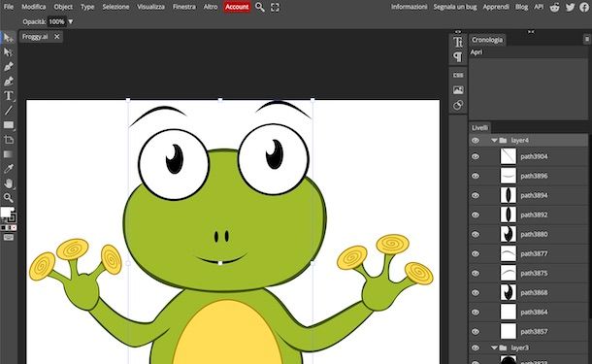Select the Cronologia panel tab
Image resolution: width=592 pixels, height=364 pixels.
[x=487, y=40]
